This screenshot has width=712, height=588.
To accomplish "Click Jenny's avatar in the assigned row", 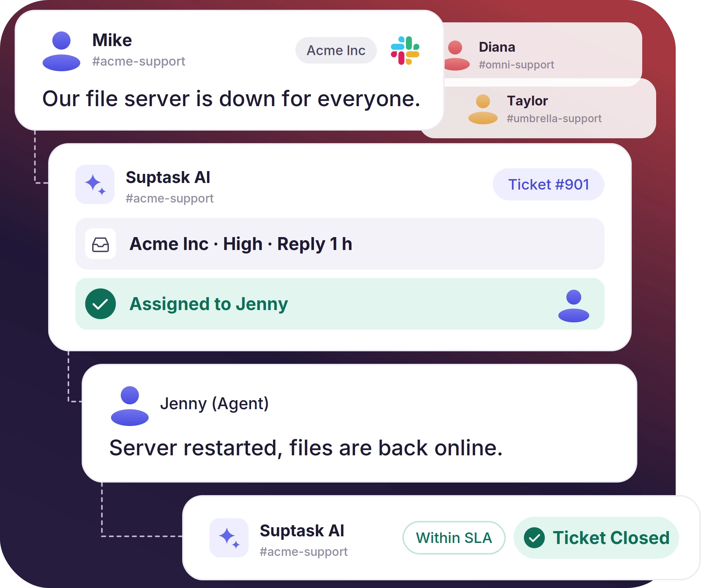I will click(x=574, y=306).
